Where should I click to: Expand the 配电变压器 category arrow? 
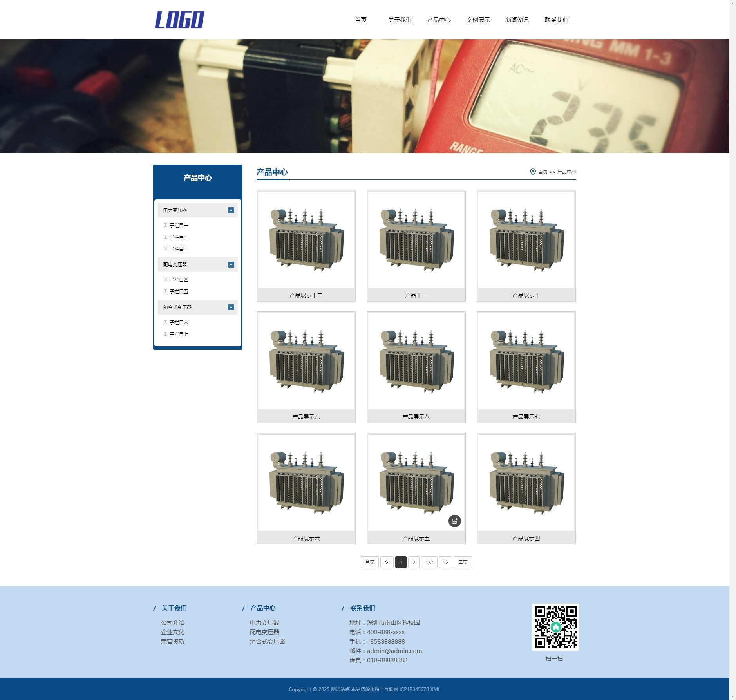click(231, 265)
